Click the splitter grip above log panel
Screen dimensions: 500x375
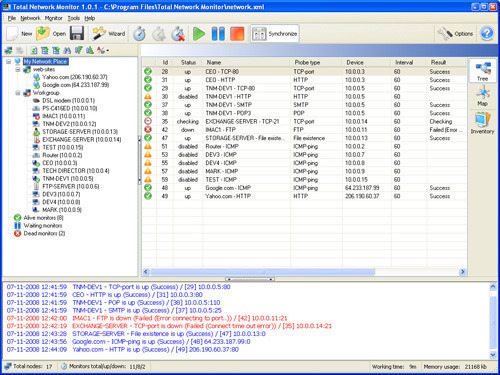(x=250, y=279)
